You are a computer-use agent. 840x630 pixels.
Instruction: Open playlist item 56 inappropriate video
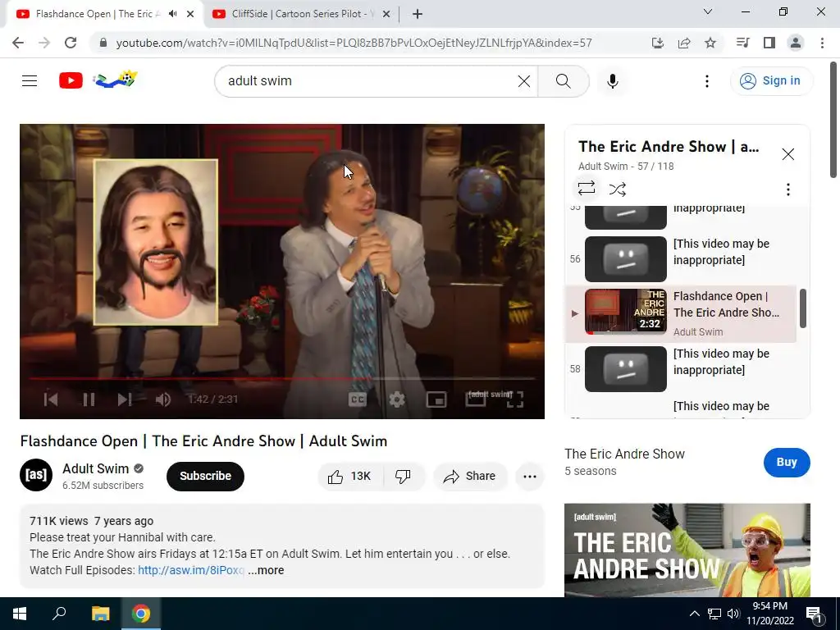[680, 258]
